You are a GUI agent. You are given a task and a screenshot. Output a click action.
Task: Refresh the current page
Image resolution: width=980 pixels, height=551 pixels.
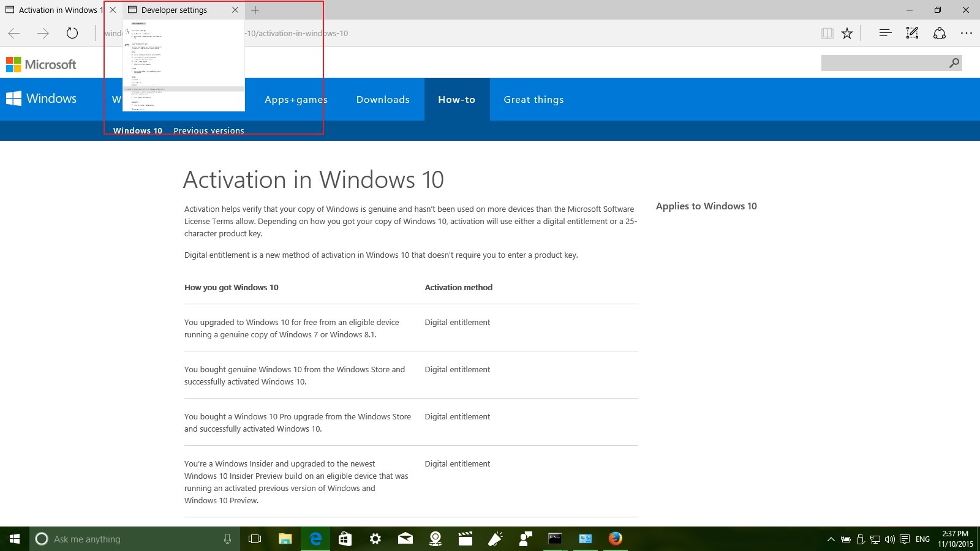pyautogui.click(x=72, y=33)
